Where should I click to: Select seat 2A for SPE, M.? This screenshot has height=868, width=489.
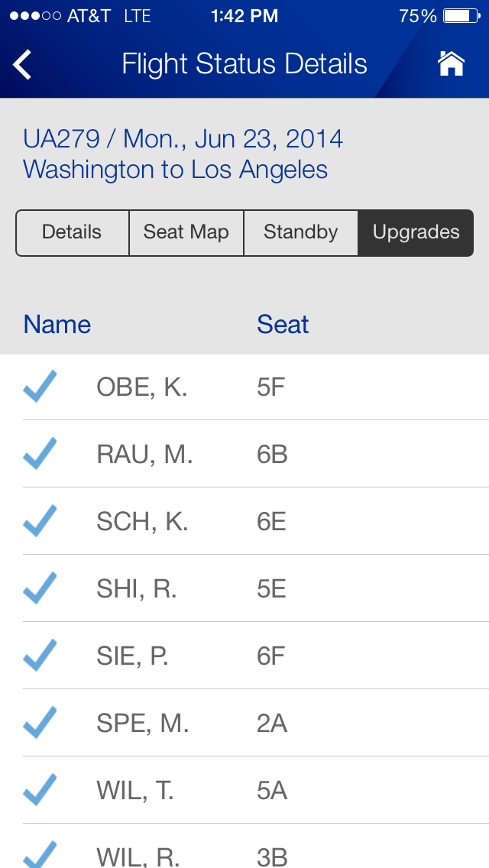coord(272,723)
